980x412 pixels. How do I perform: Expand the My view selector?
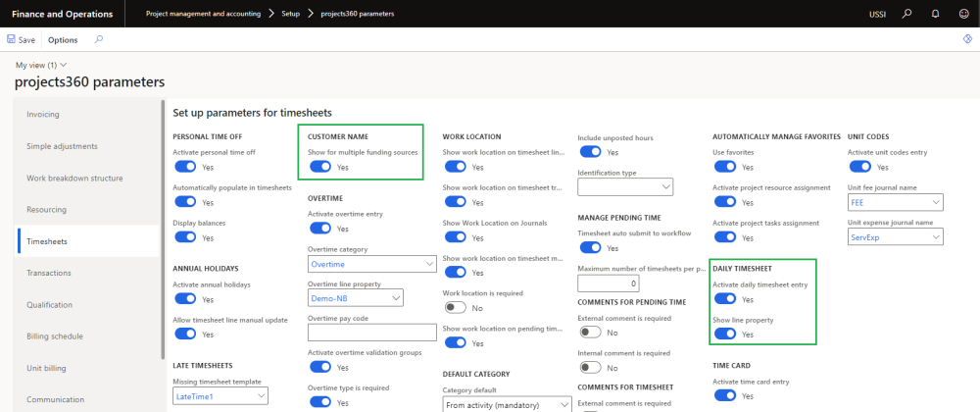click(45, 64)
